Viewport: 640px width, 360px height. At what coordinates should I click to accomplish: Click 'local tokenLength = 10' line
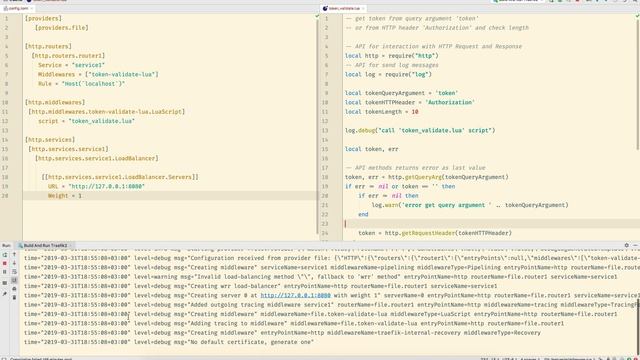click(x=382, y=111)
